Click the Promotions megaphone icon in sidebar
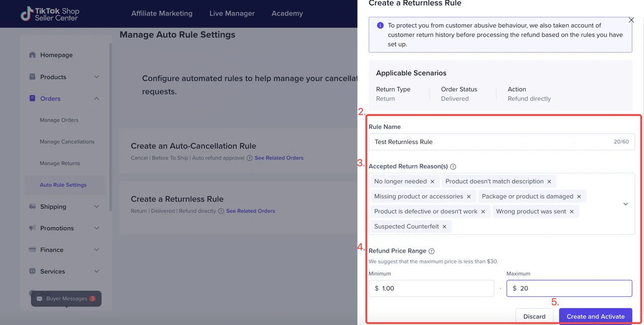The height and width of the screenshot is (325, 644). pyautogui.click(x=32, y=228)
